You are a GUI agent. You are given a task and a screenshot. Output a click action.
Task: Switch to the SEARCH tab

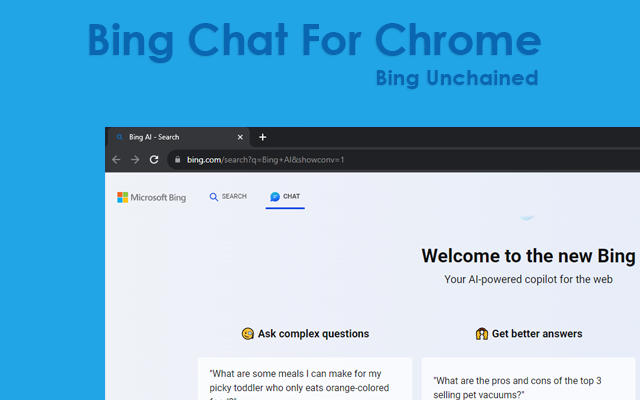pos(228,197)
